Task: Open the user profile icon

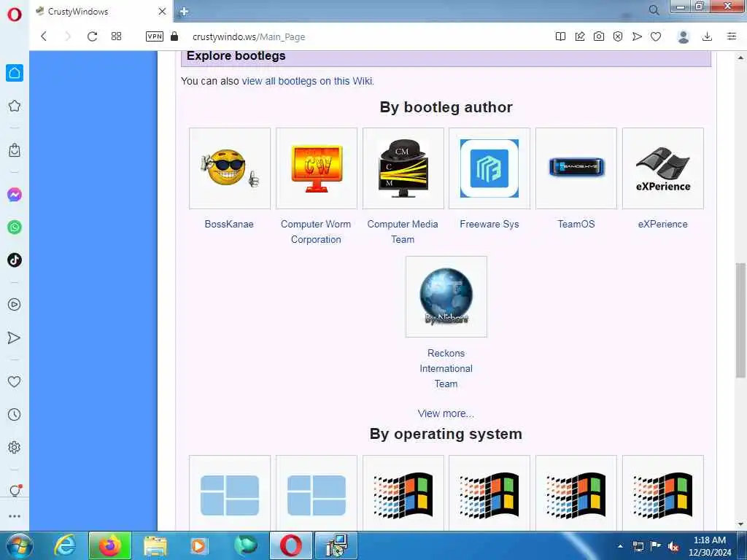Action: (x=684, y=36)
